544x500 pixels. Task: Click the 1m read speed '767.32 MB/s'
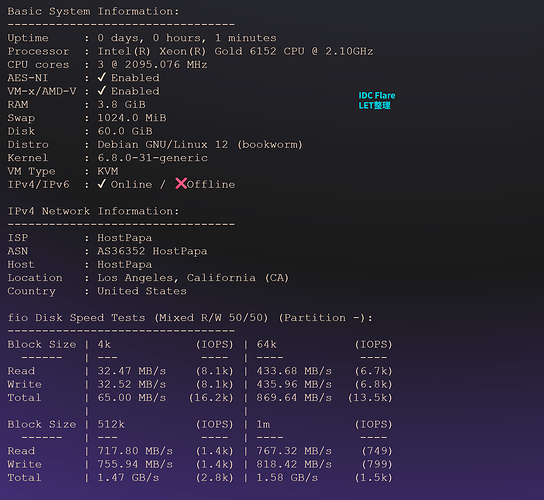[x=294, y=451]
